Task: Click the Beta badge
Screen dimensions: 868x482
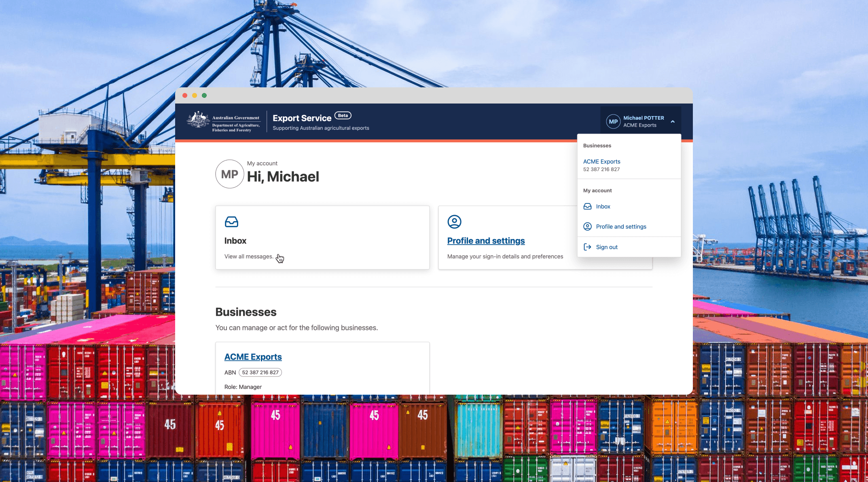Action: (x=343, y=116)
